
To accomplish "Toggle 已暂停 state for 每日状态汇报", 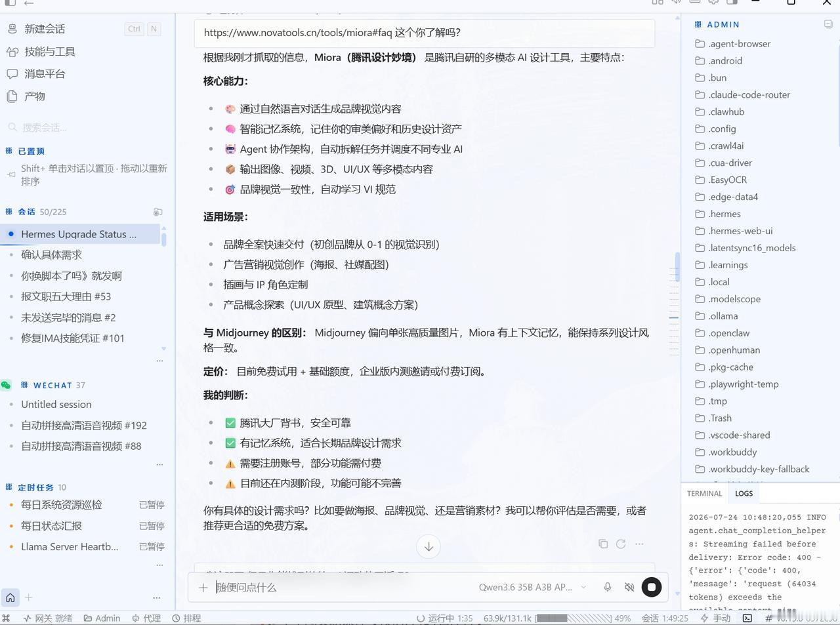I will coord(152,526).
